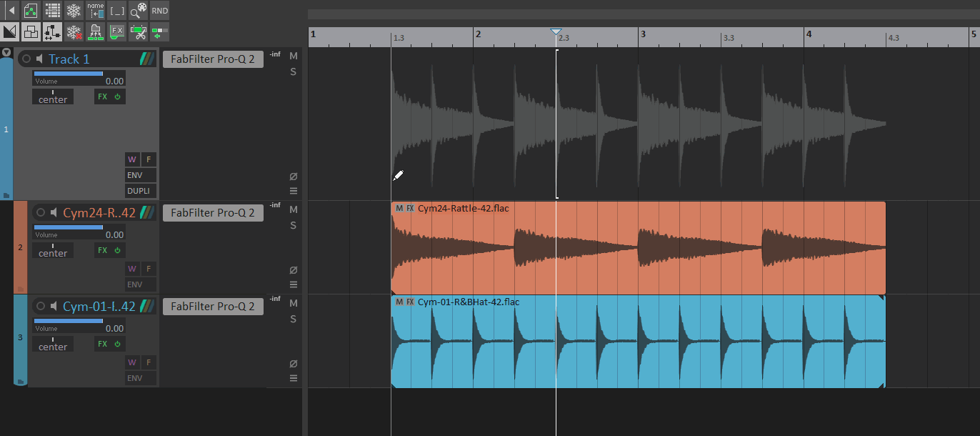
Task: Arm record on Track 1
Action: (26, 59)
